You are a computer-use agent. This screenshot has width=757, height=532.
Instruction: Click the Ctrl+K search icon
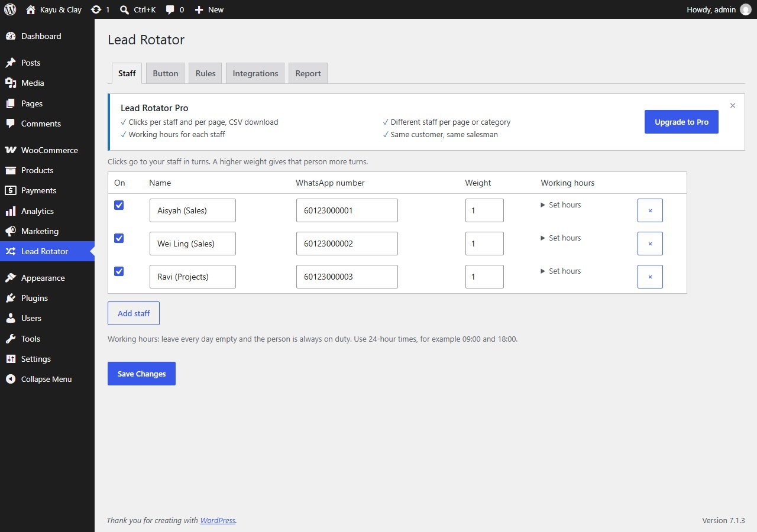pos(124,9)
